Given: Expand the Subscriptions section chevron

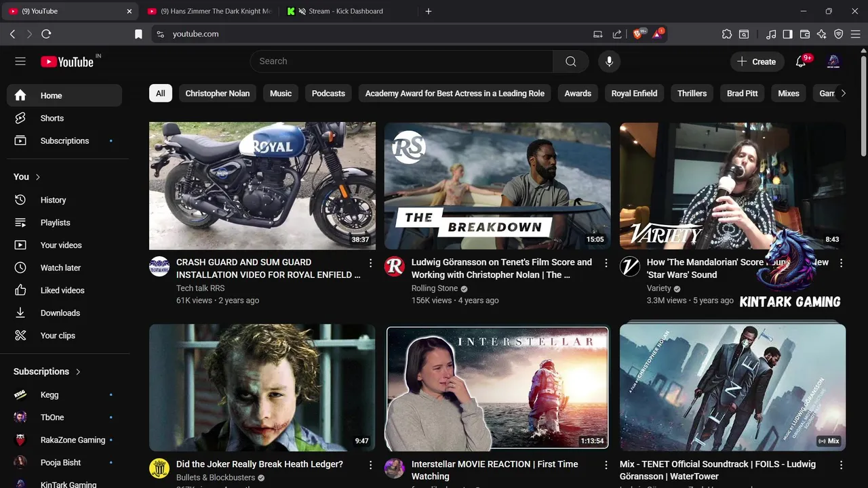Looking at the screenshot, I should point(78,371).
